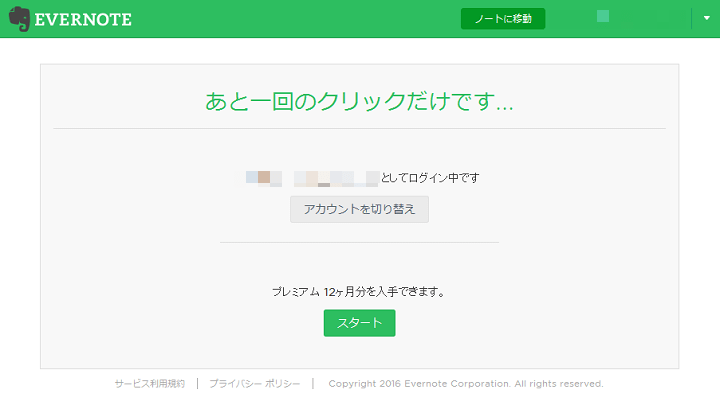Click アカウントを切り替え button
This screenshot has width=720, height=415.
(x=359, y=209)
